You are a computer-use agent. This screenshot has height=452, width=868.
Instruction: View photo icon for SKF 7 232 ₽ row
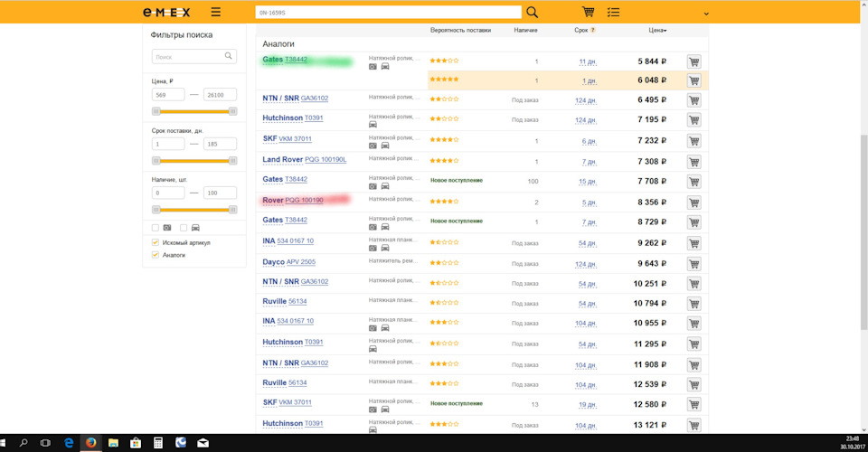point(373,146)
